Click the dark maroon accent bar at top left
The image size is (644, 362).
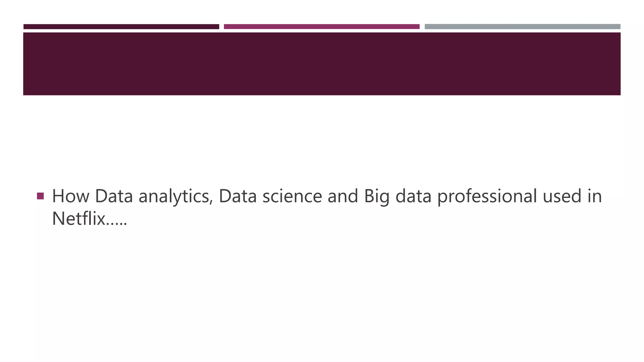pyautogui.click(x=121, y=27)
